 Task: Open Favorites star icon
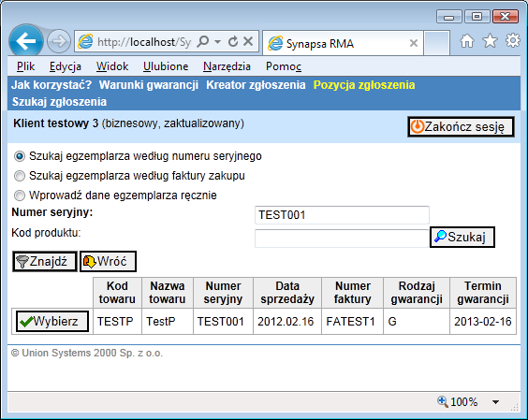coord(490,41)
